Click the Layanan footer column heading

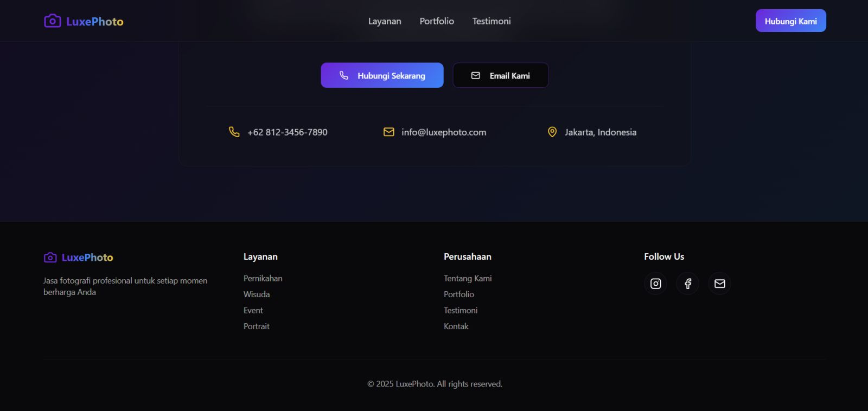[260, 256]
